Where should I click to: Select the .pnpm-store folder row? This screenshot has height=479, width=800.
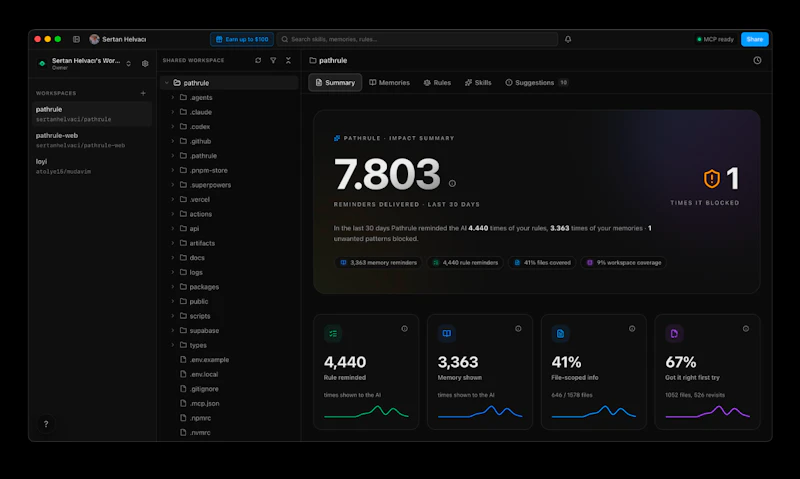click(x=229, y=170)
